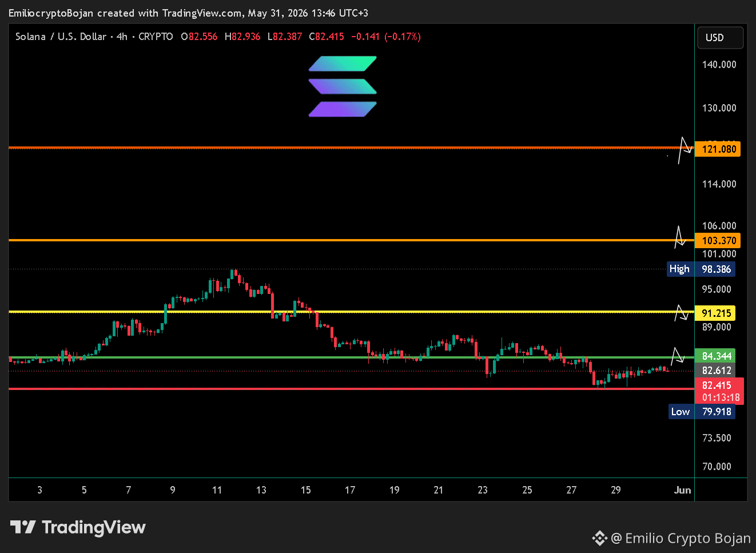The height and width of the screenshot is (553, 756).
Task: Open the USD currency selector
Action: click(x=720, y=38)
